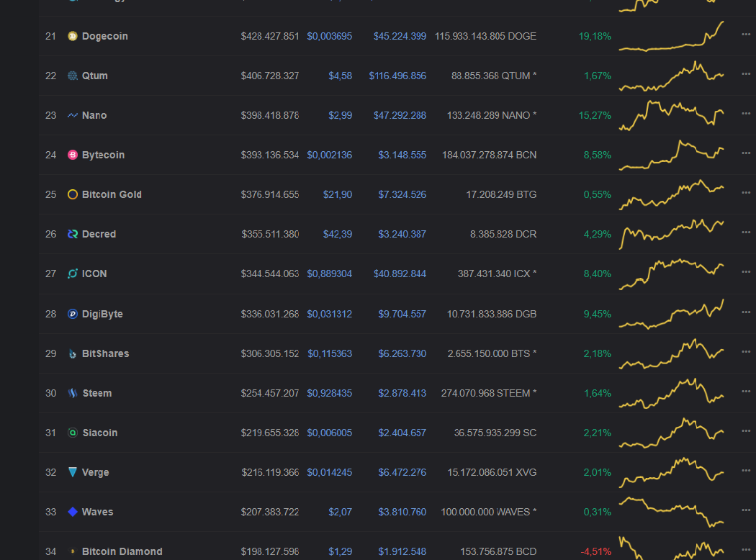The width and height of the screenshot is (756, 560).
Task: Open the more options menu for Siacoin
Action: (x=746, y=431)
